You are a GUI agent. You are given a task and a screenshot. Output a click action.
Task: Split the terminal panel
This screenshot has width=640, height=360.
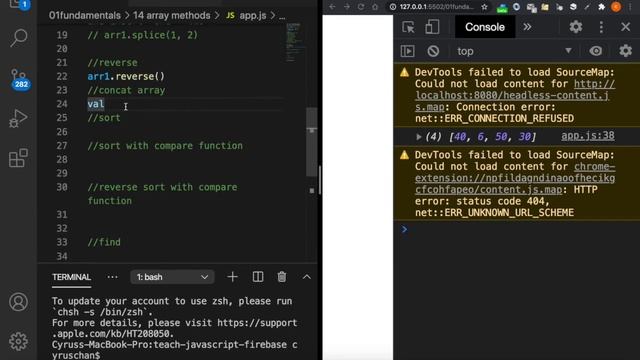tap(258, 277)
